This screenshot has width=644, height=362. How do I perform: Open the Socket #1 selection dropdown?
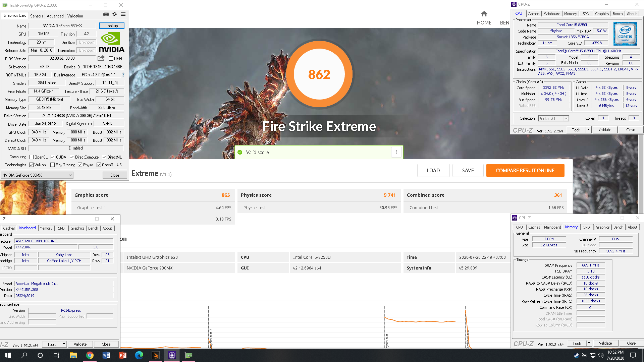point(553,118)
